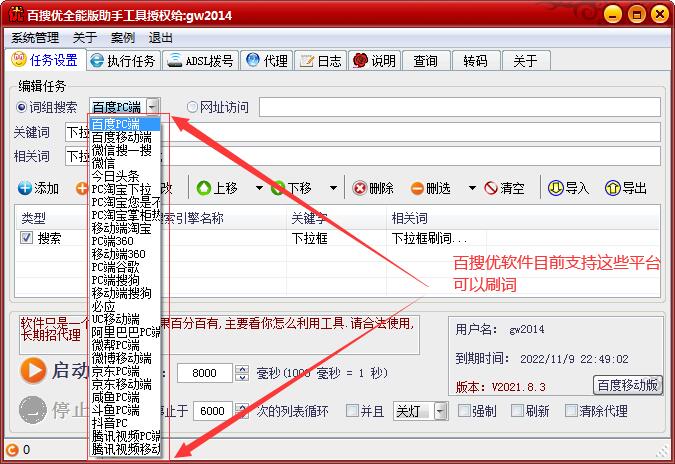Open the 关于 menu in menu bar

point(85,38)
